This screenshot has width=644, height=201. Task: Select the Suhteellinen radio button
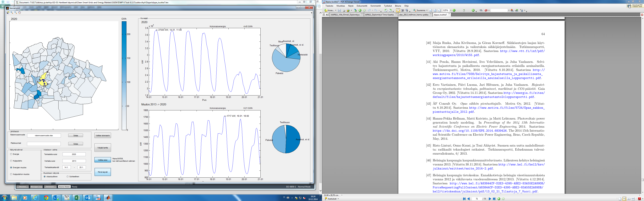(67, 177)
